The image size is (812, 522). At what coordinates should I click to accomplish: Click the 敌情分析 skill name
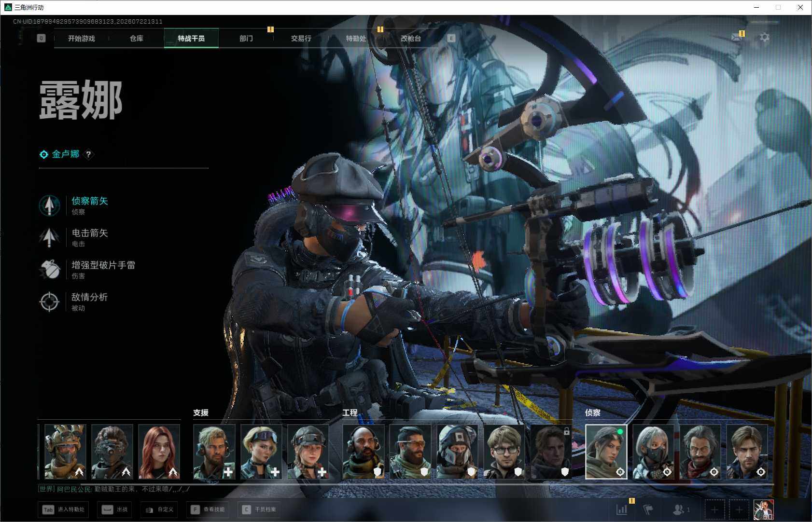(90, 297)
